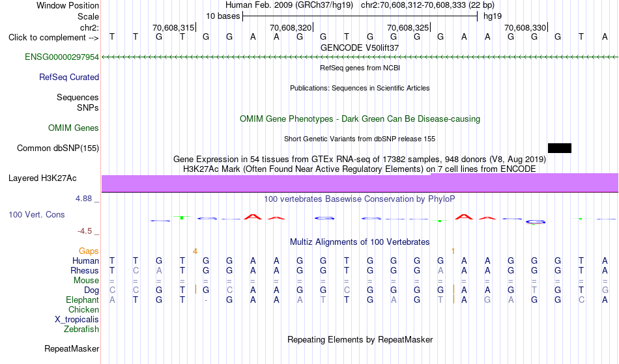Click the 70,608,330 ruler coordinate
The width and height of the screenshot is (619, 364).
point(525,27)
